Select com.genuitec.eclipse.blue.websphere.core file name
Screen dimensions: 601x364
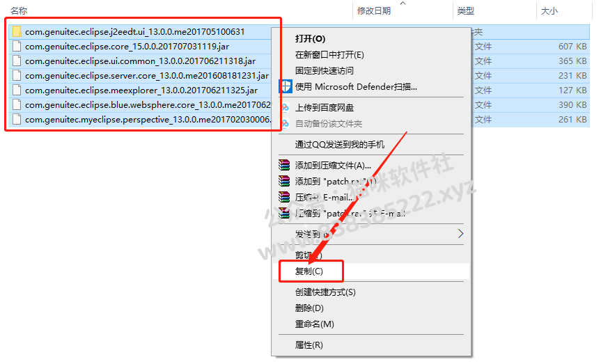point(148,104)
